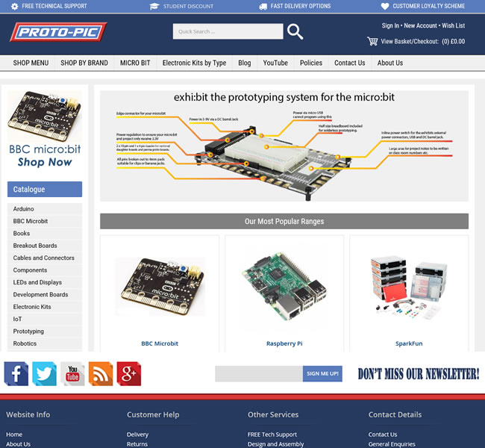Open Electronic Kits by Type menu
The height and width of the screenshot is (448, 485).
[194, 63]
